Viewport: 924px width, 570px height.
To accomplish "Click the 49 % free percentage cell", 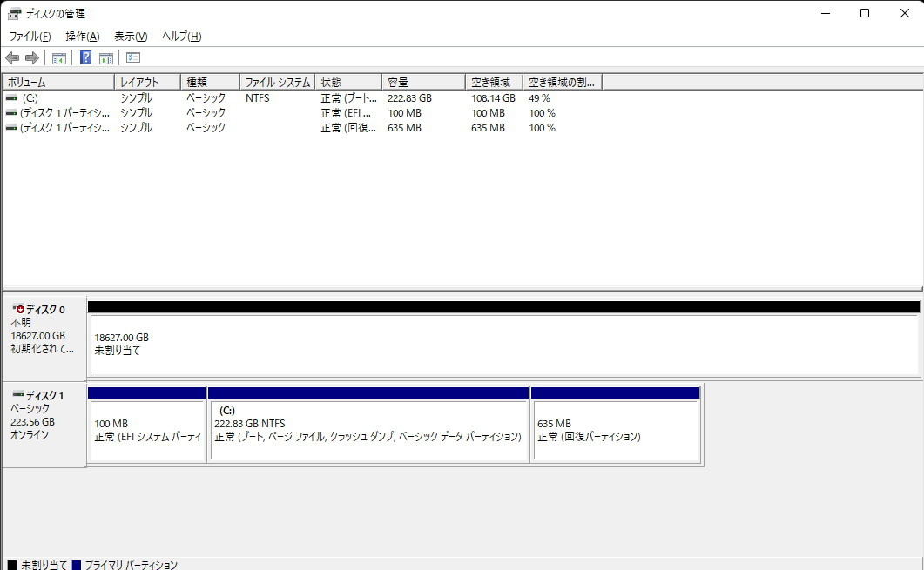I will (x=539, y=98).
